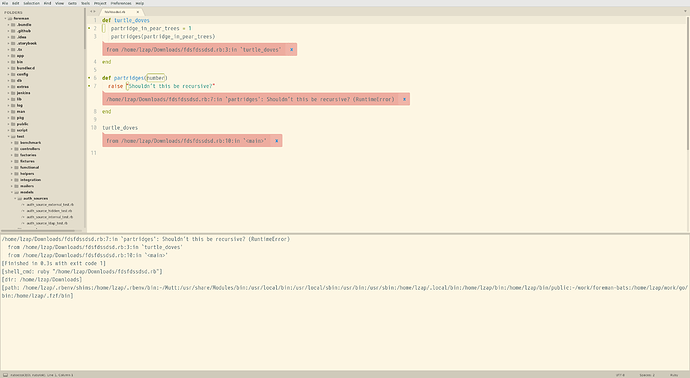This screenshot has width=690, height=378.
Task: Expand the controllers folder
Action: click(12, 149)
